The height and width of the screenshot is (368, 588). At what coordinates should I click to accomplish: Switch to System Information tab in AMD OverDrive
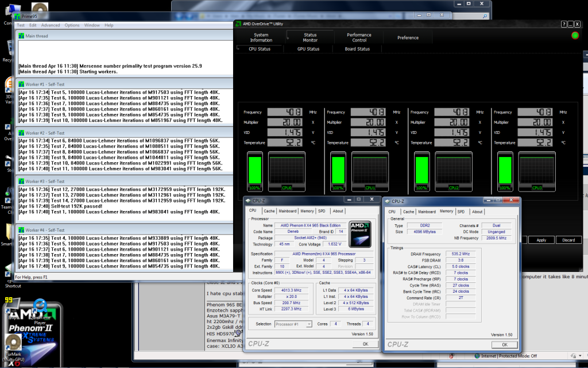tap(261, 37)
